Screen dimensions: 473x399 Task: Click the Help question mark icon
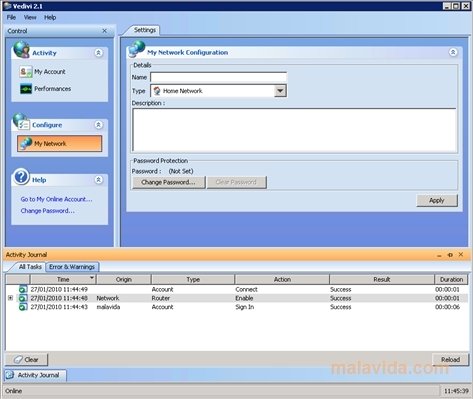click(x=21, y=177)
